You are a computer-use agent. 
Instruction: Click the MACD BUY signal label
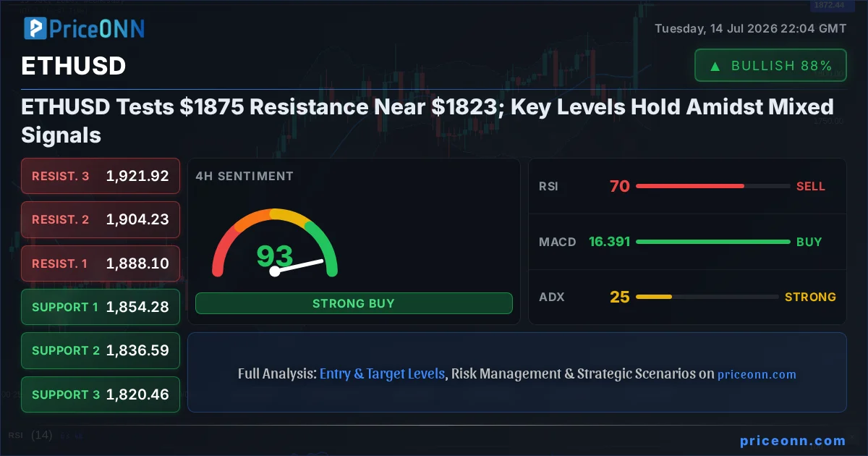pos(809,242)
